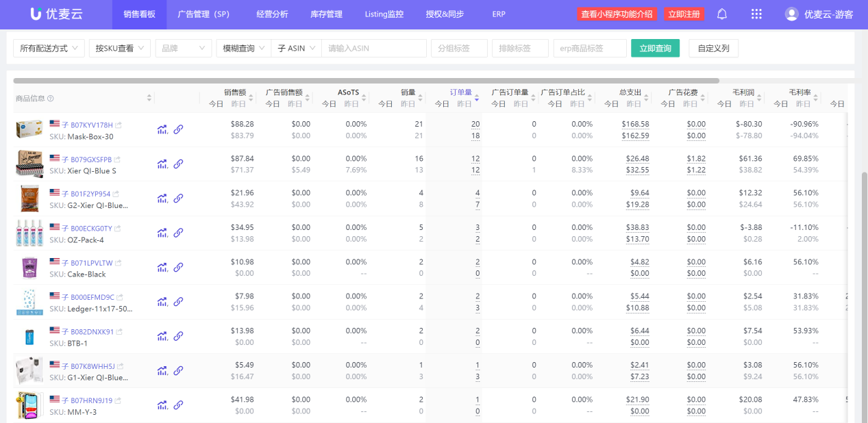Toggle sort order on 订单量 column
Viewport: 868px width, 423px height.
coord(477,99)
